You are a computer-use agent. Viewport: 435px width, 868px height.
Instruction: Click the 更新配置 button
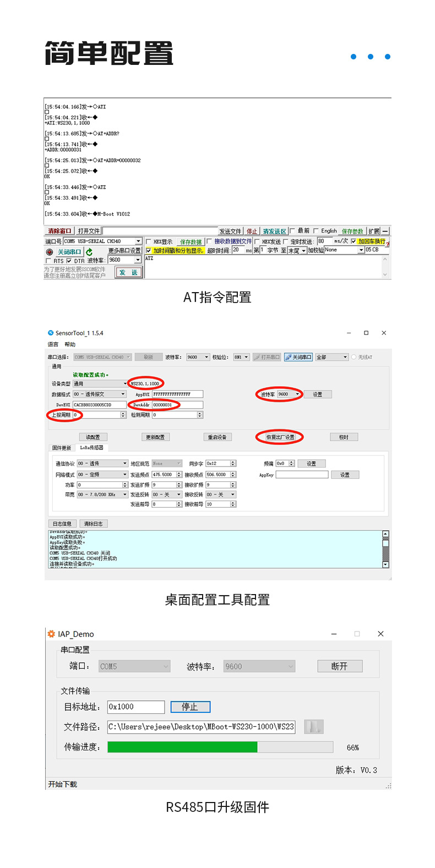click(155, 437)
